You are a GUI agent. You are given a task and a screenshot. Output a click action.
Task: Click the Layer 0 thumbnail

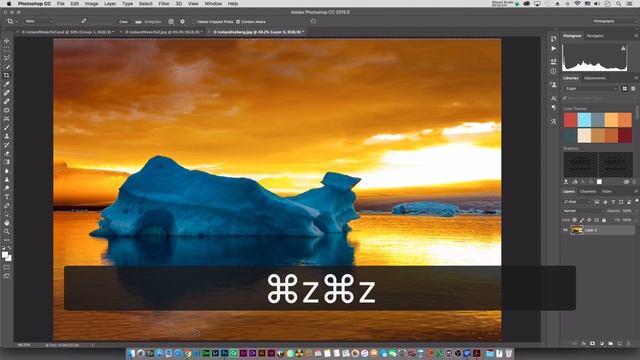577,230
